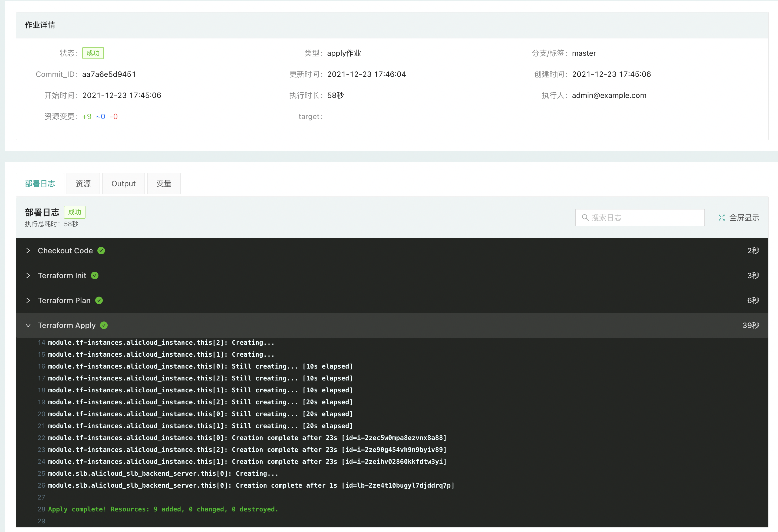Expand the Terraform Init step
This screenshot has height=532, width=778.
pos(28,275)
